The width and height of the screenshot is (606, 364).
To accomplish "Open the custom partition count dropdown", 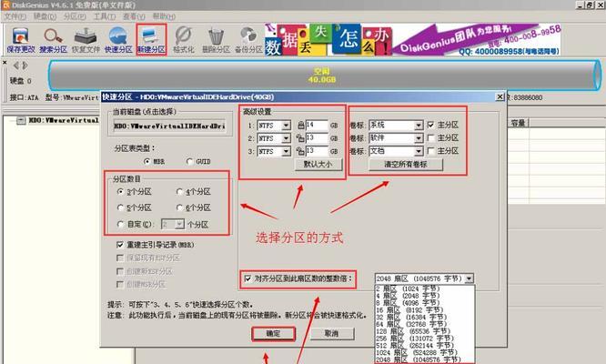I will click(179, 224).
